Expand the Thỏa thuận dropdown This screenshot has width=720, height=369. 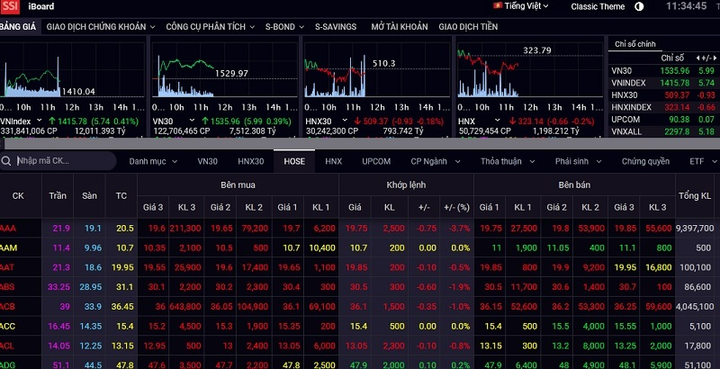[x=508, y=162]
